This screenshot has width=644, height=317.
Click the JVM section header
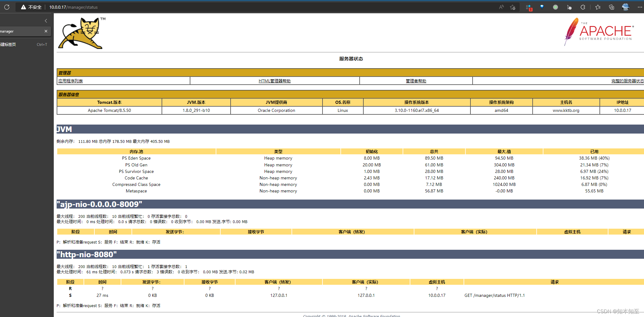tap(350, 129)
